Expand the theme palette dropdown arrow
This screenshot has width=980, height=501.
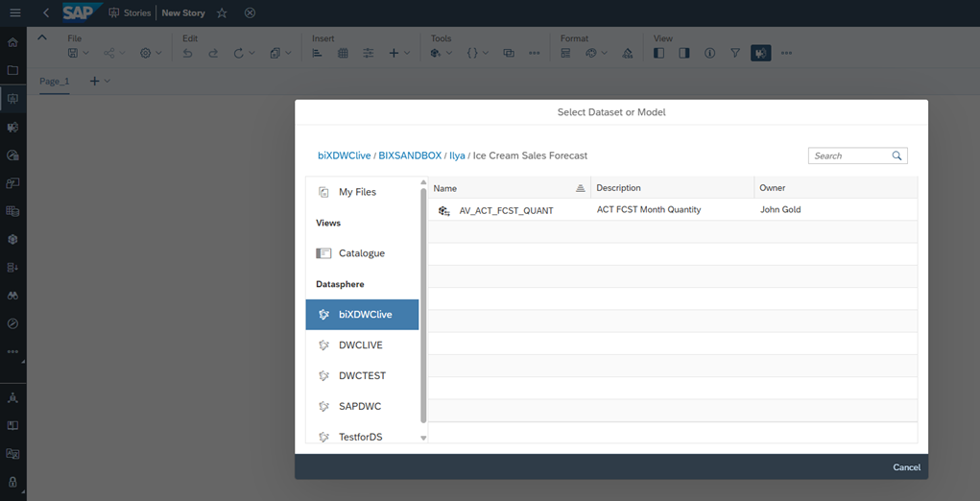pos(605,53)
